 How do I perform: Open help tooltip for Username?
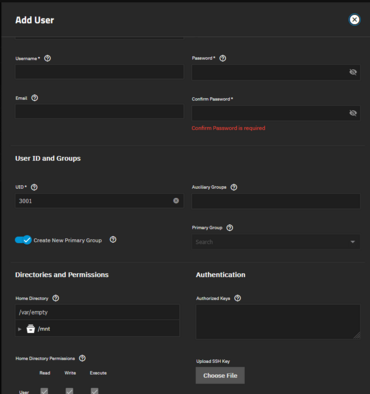point(48,58)
